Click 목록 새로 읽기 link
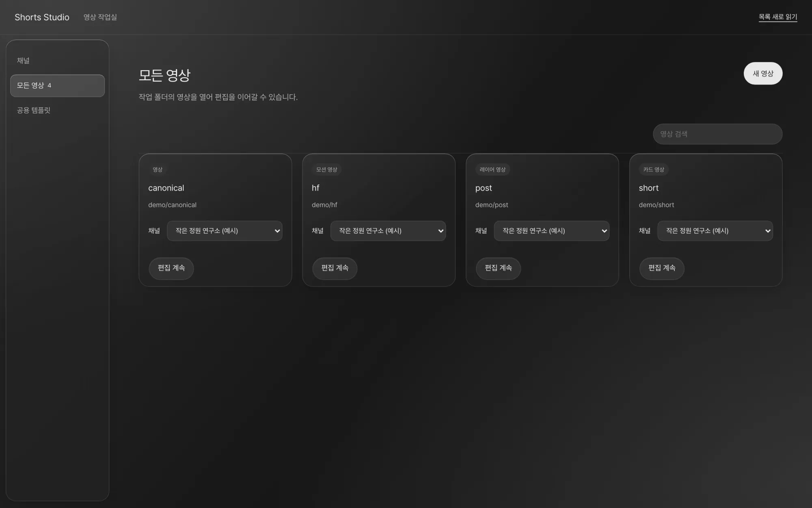Image resolution: width=812 pixels, height=508 pixels. point(778,17)
